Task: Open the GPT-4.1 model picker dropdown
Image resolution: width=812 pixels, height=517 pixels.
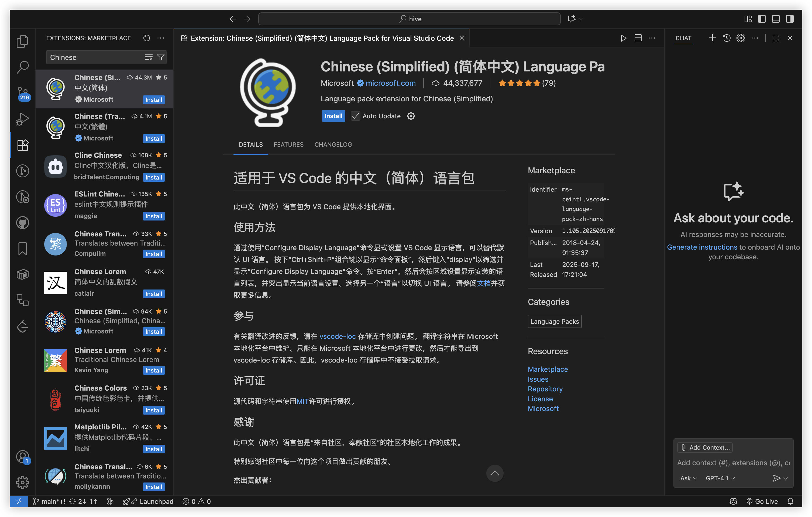Action: pyautogui.click(x=720, y=478)
